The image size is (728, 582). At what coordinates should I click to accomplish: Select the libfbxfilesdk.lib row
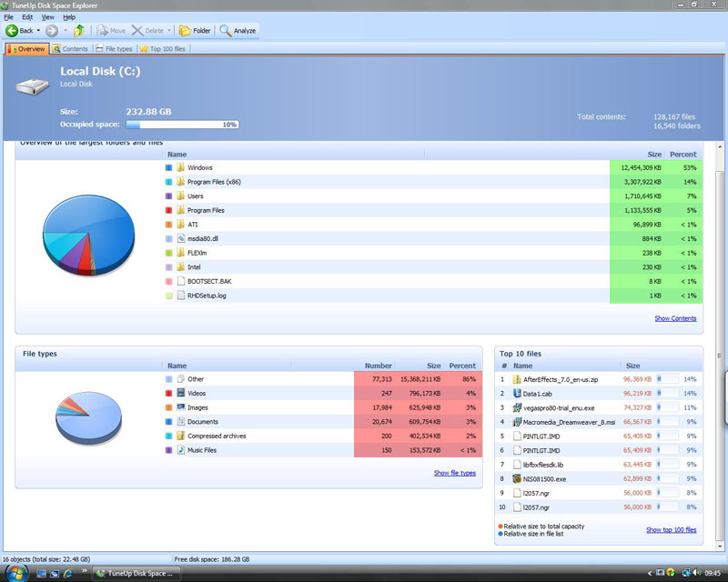click(599, 465)
